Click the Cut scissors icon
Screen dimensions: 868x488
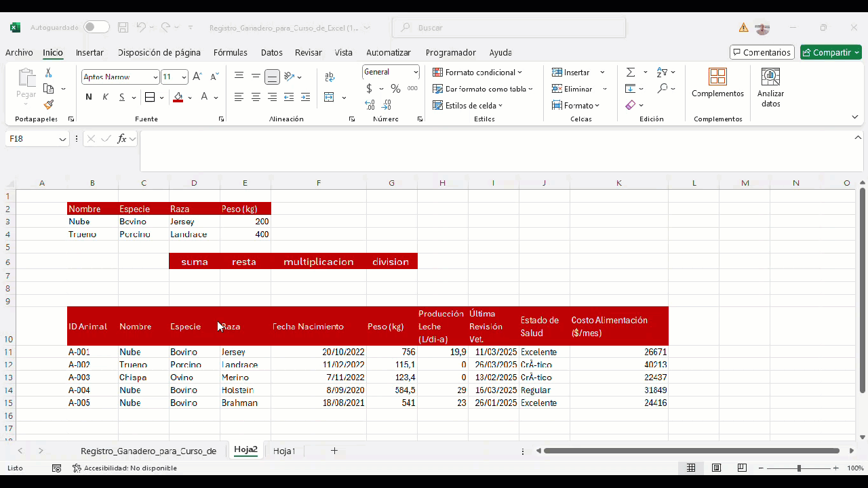pos(48,73)
